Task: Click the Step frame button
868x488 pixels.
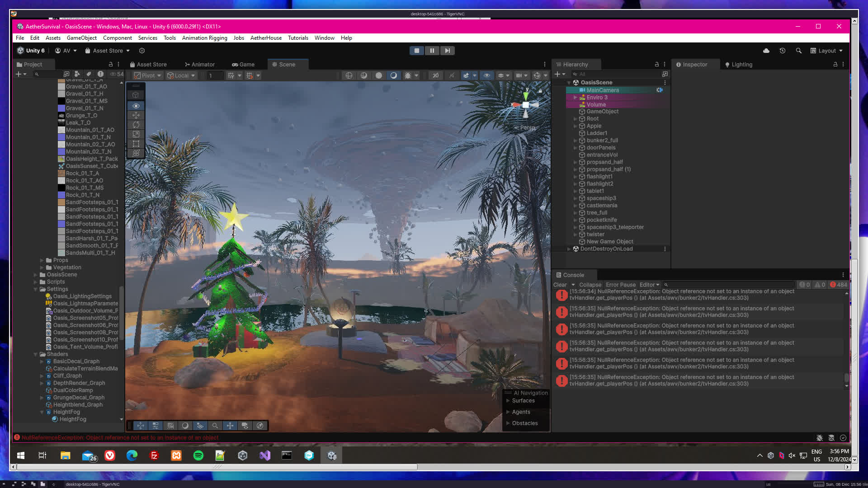Action: point(447,51)
